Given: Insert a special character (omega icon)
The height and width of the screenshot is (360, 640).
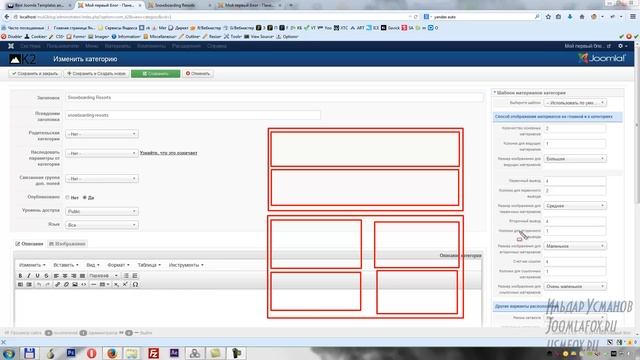Looking at the screenshot, I should tap(135, 284).
